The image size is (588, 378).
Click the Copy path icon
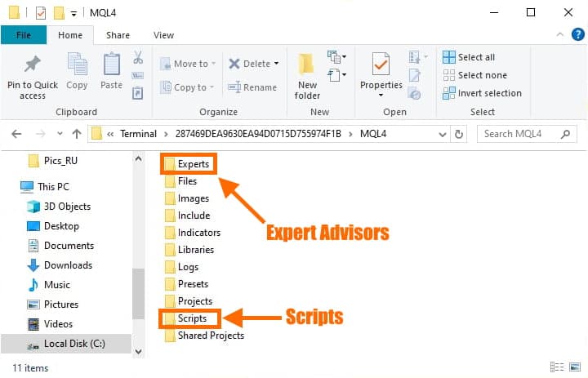[138, 75]
